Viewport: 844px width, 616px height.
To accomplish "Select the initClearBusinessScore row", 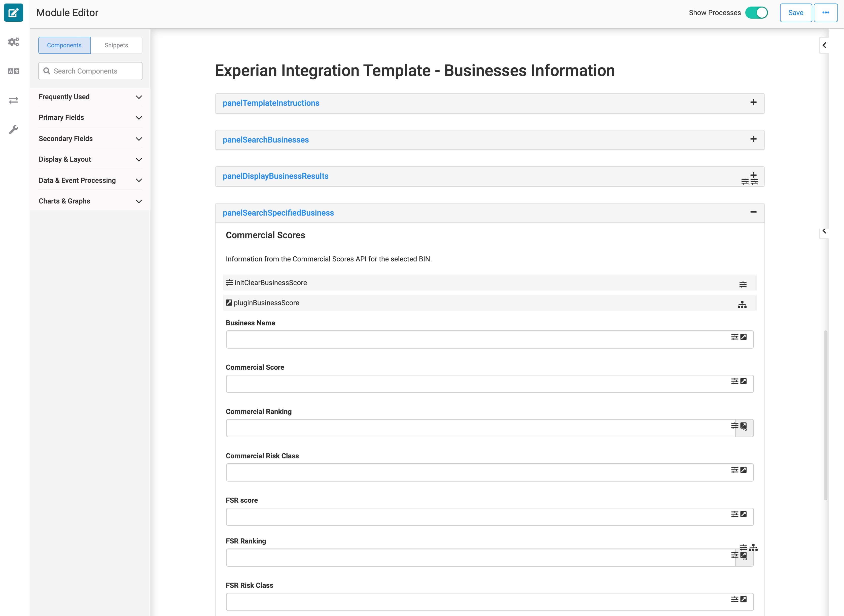I will click(x=489, y=283).
